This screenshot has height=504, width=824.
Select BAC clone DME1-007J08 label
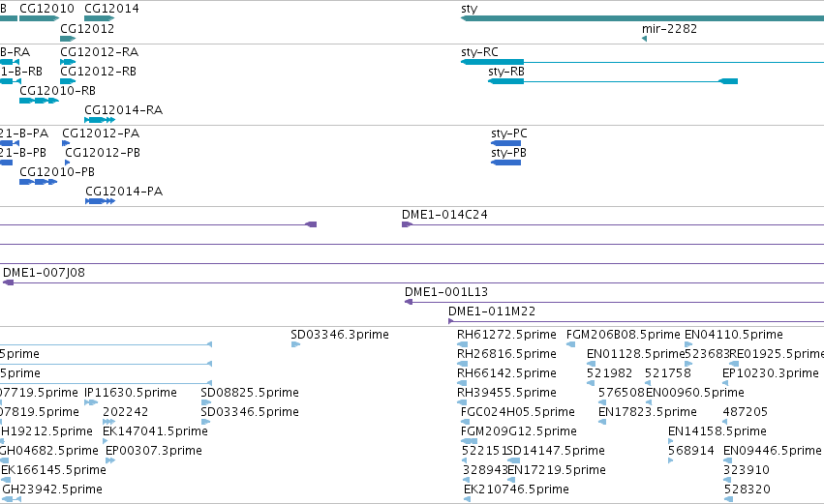(x=44, y=273)
